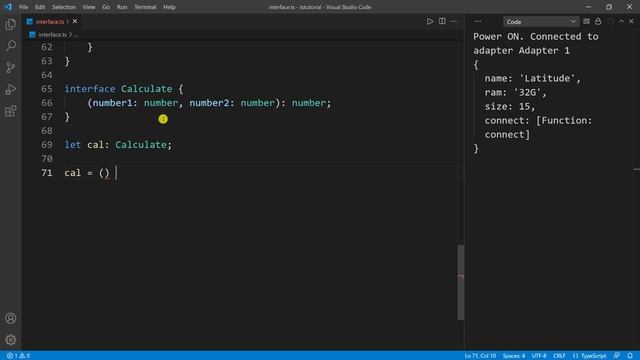Close the output panel

coord(631,21)
